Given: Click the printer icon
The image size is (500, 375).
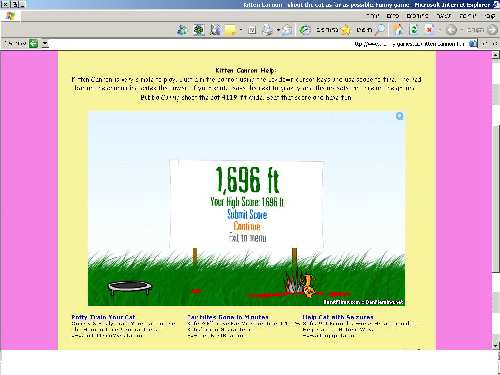Looking at the screenshot, I should pos(267,30).
